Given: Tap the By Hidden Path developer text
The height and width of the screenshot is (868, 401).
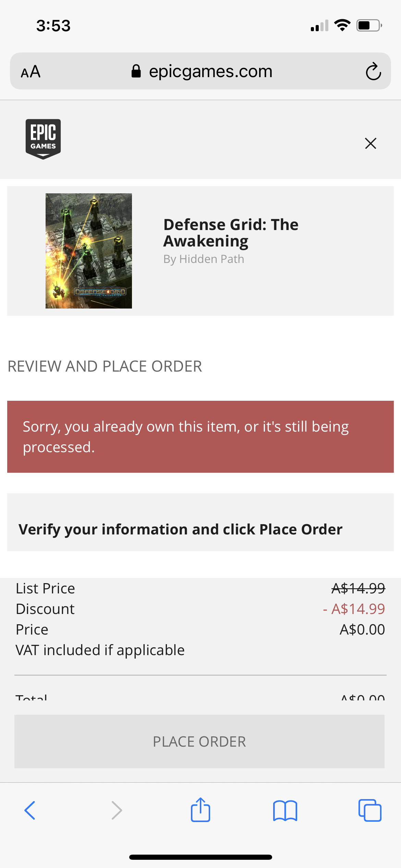Looking at the screenshot, I should (204, 259).
